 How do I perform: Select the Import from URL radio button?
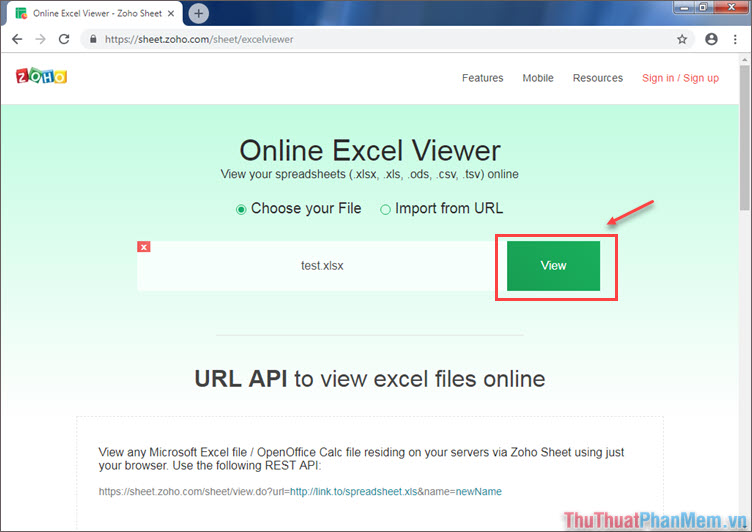[x=385, y=210]
